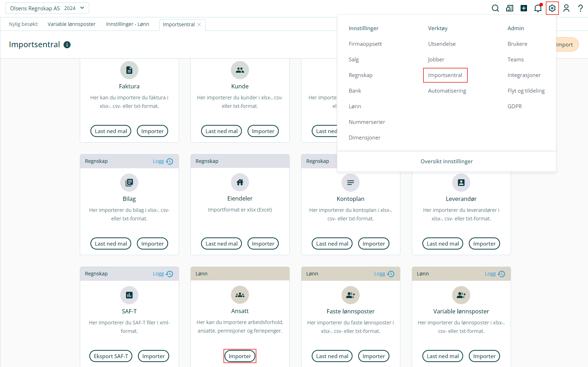
Task: Click Eksport SAF-T button
Action: (111, 356)
